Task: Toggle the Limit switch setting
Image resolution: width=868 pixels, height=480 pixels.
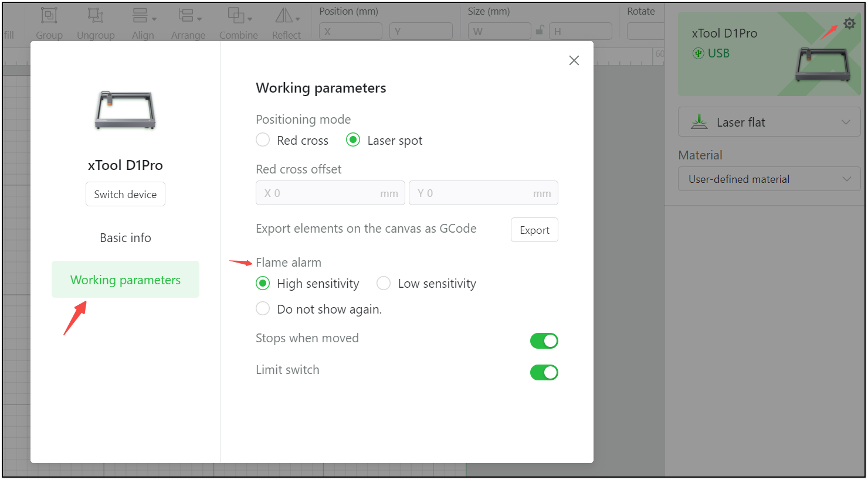Action: [544, 372]
